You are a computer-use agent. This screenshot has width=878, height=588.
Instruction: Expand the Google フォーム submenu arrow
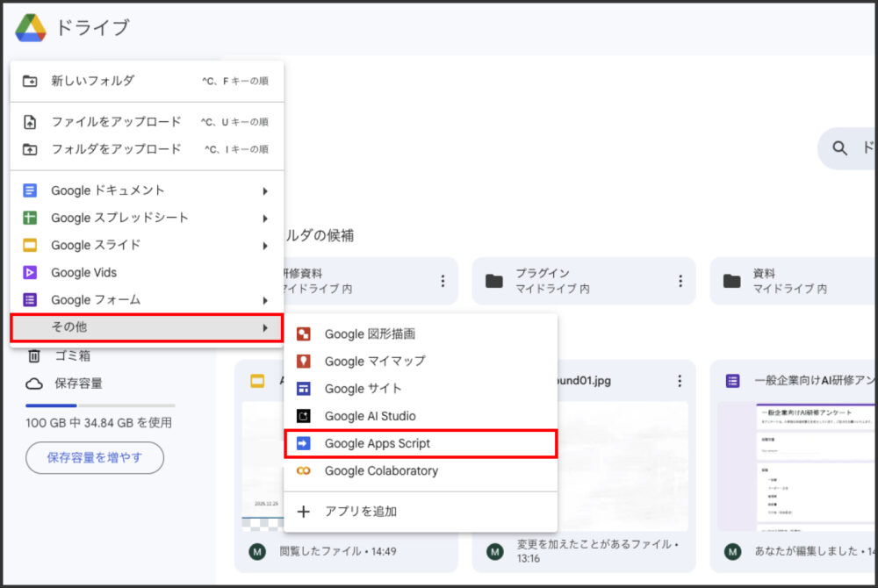click(x=264, y=299)
